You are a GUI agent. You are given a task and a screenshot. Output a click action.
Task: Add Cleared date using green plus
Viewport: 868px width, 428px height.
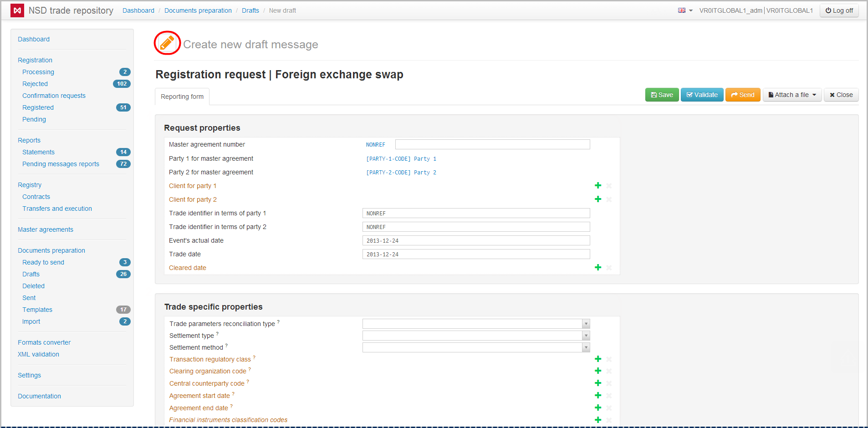598,268
